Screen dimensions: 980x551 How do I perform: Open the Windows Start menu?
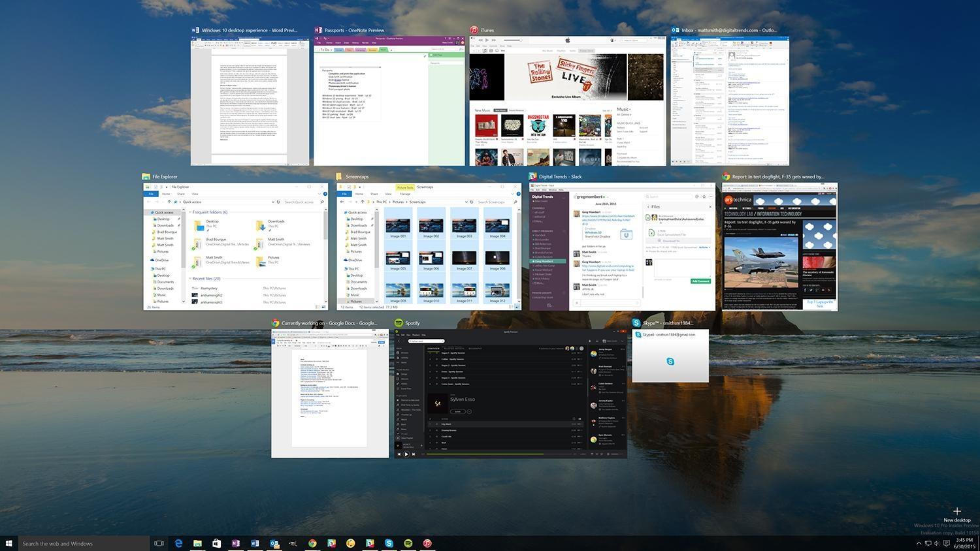(x=9, y=543)
